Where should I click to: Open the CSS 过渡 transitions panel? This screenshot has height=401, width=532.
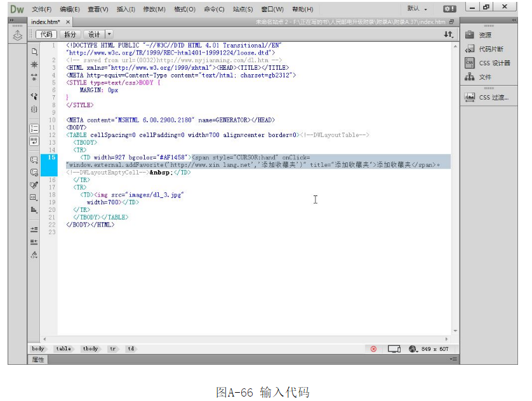point(493,97)
